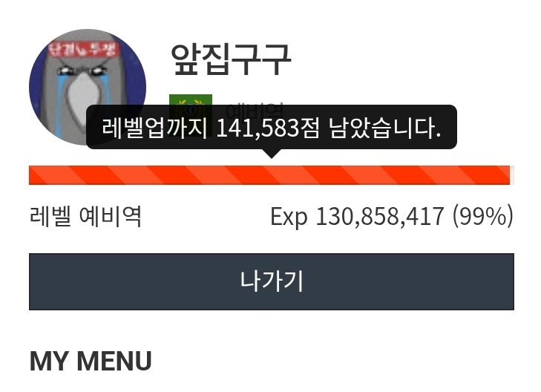The image size is (541, 392).
Task: Click the Exp 130,858,417 value
Action: coord(357,217)
